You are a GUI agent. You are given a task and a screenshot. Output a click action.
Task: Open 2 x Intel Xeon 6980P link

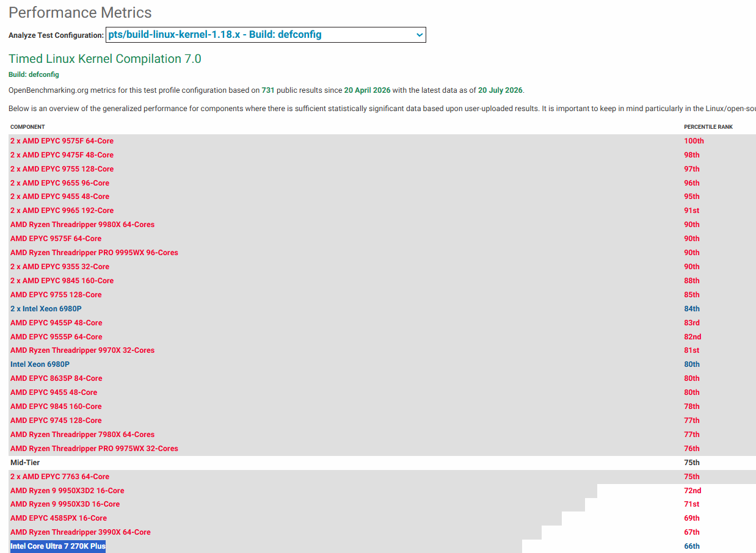click(46, 309)
